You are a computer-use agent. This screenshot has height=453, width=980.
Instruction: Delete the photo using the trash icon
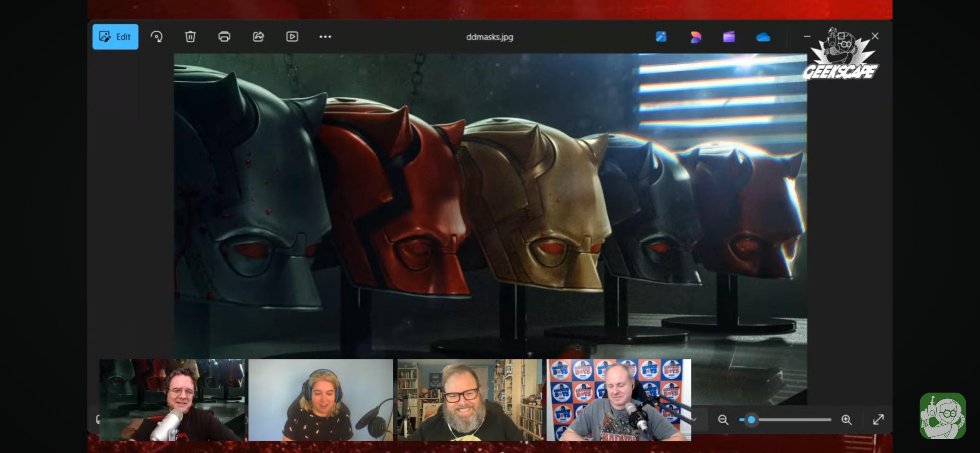tap(190, 37)
